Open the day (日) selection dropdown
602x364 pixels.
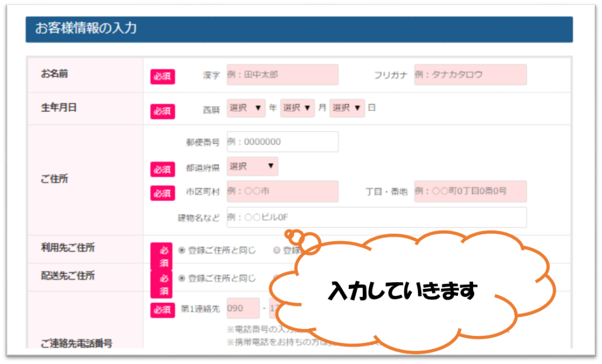(x=347, y=108)
